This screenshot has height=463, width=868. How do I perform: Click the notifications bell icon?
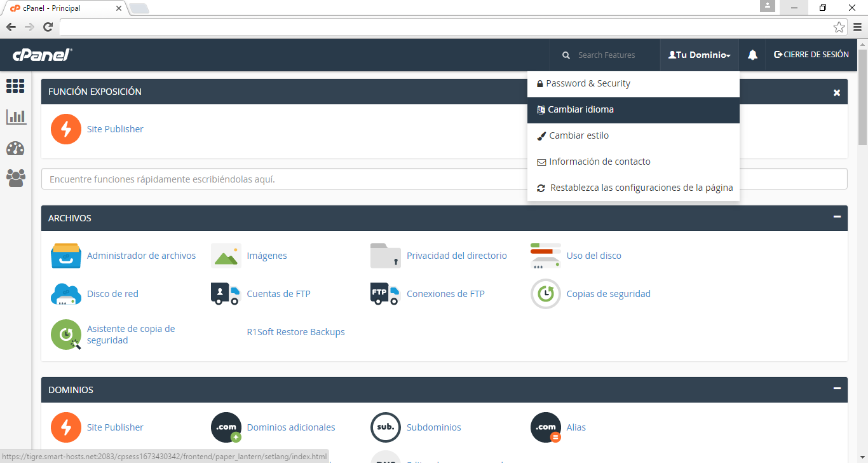pos(752,55)
